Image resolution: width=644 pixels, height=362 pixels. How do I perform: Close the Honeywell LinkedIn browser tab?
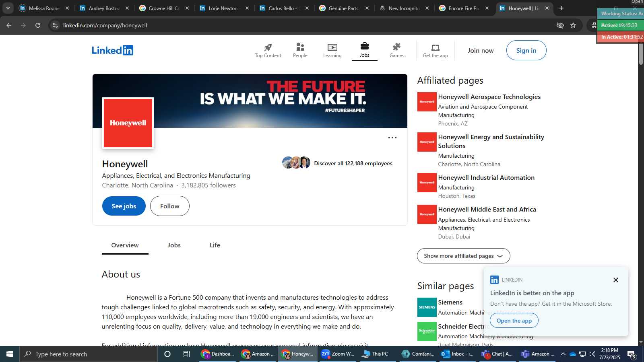coord(547,8)
